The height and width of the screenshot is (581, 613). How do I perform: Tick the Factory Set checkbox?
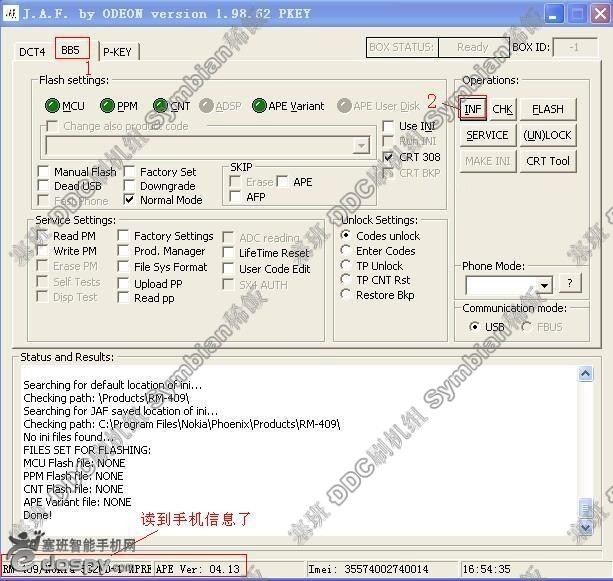129,171
